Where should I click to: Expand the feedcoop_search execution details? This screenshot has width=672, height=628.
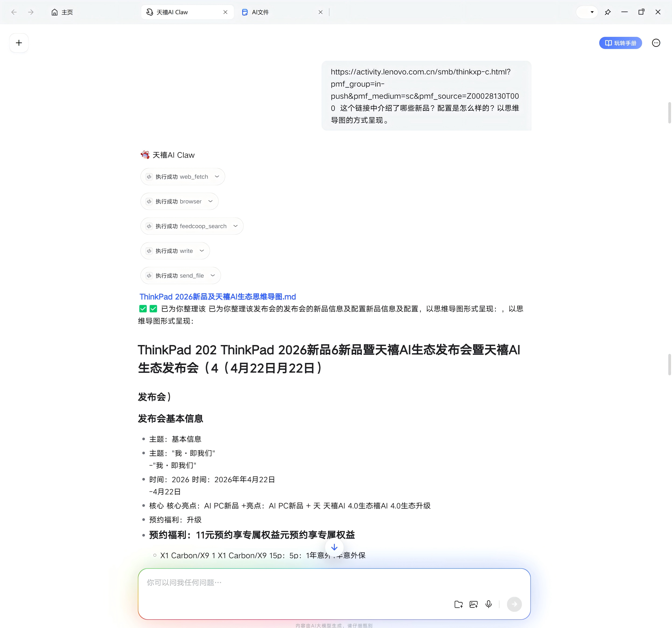pos(235,226)
